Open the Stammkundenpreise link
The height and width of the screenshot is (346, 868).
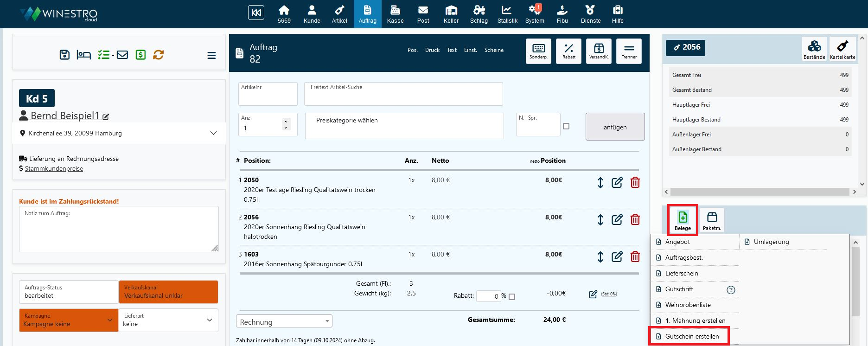click(x=54, y=169)
